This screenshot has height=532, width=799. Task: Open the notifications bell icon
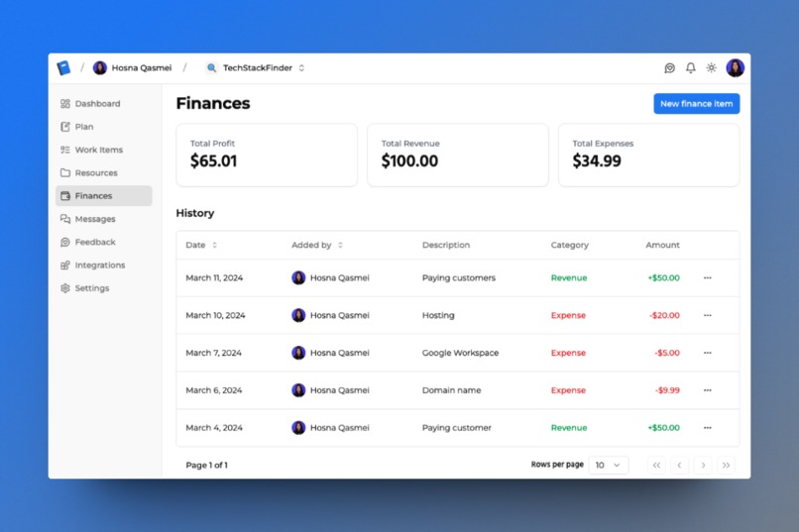click(x=691, y=67)
